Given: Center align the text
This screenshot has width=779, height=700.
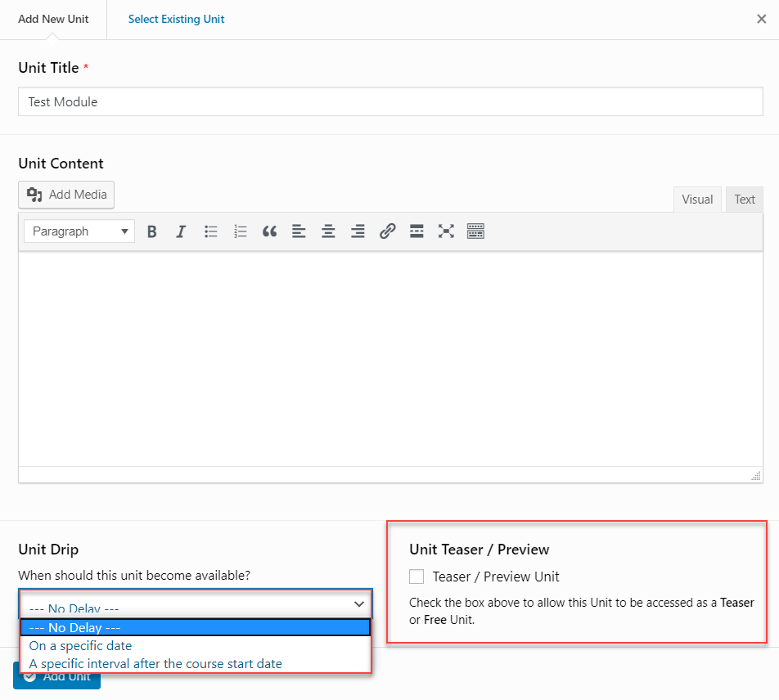Looking at the screenshot, I should tap(328, 231).
